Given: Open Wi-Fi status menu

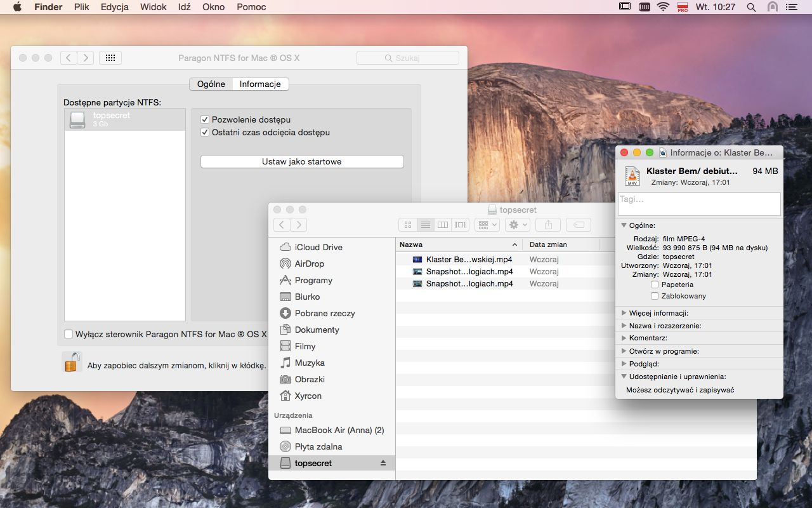Looking at the screenshot, I should pyautogui.click(x=664, y=7).
